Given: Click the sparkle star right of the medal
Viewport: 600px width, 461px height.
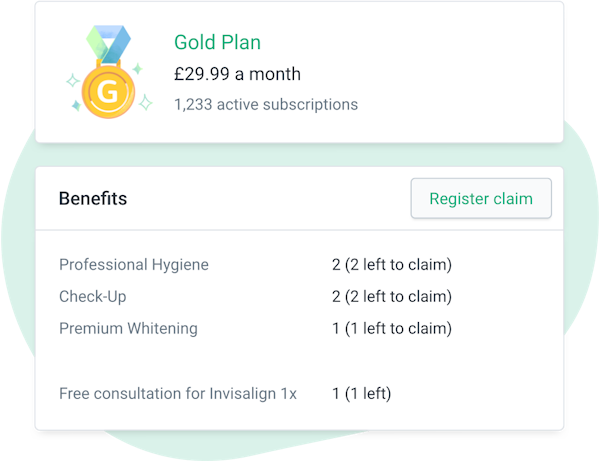Looking at the screenshot, I should point(145,102).
